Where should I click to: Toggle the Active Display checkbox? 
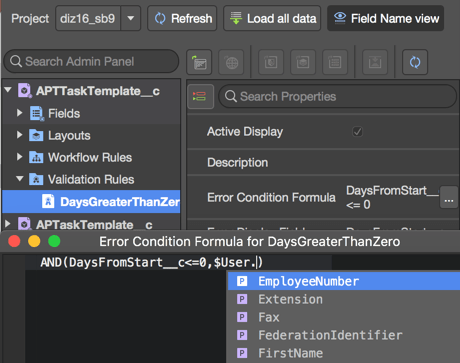coord(357,132)
